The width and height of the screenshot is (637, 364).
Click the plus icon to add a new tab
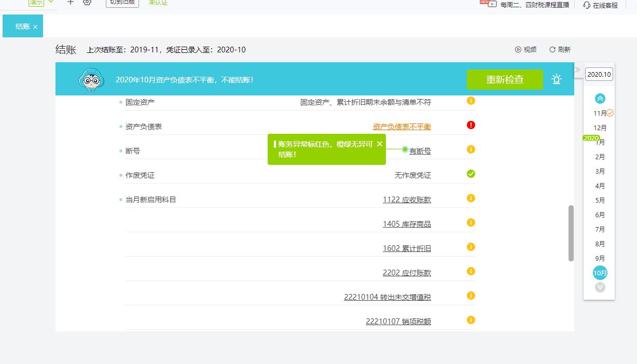[x=70, y=3]
